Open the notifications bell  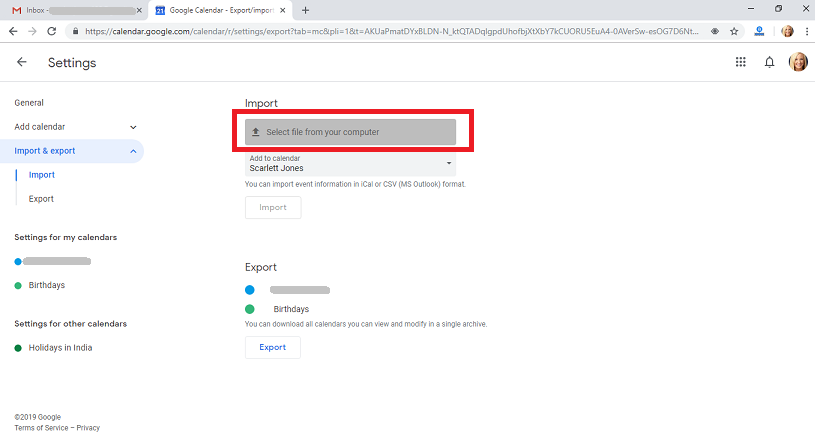click(x=769, y=62)
